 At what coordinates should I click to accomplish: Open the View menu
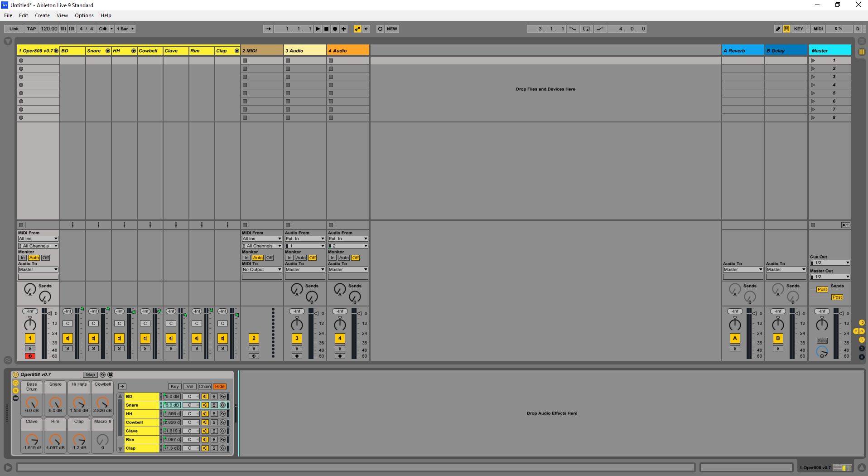tap(62, 15)
